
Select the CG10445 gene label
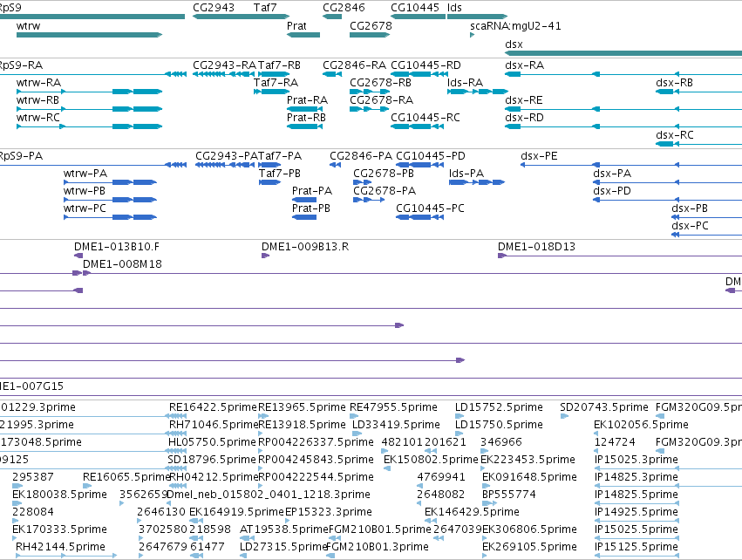coord(415,8)
